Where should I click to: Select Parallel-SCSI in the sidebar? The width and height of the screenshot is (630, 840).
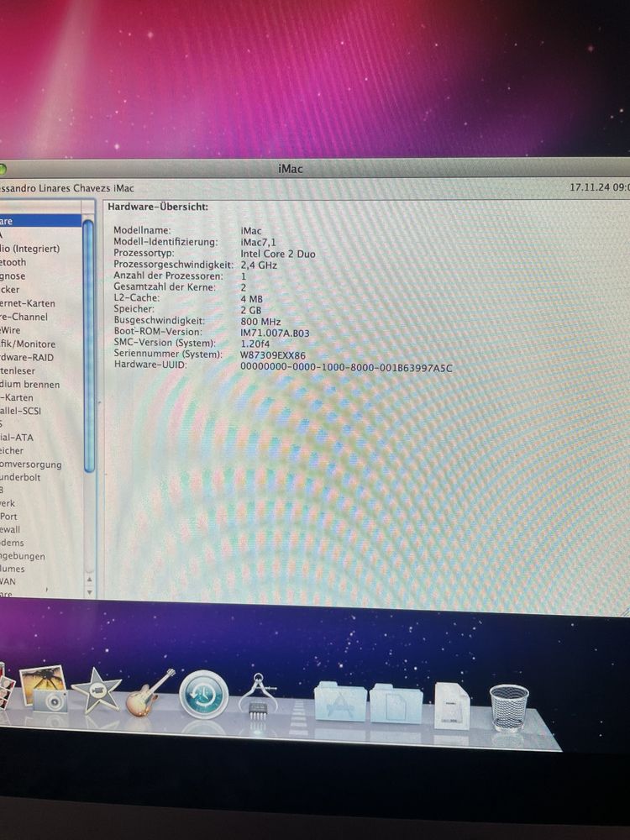click(x=20, y=411)
